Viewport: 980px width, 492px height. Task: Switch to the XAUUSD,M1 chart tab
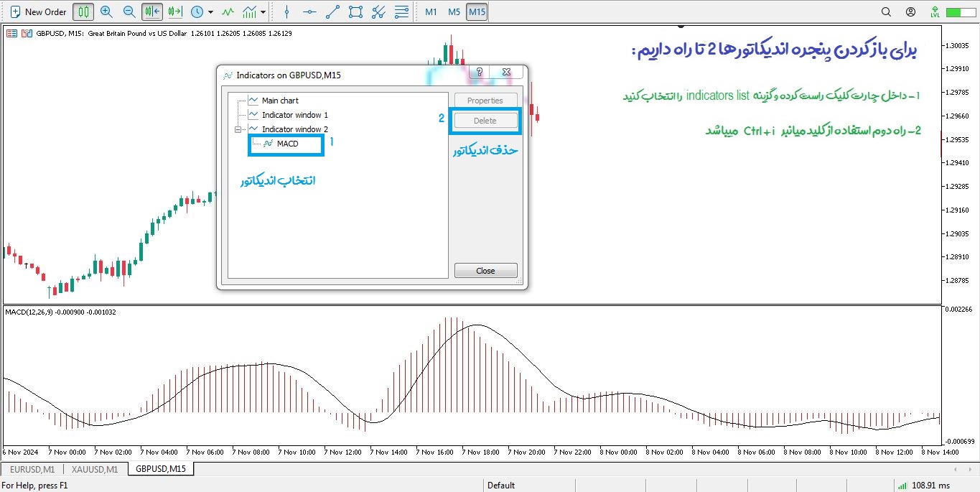[x=95, y=469]
